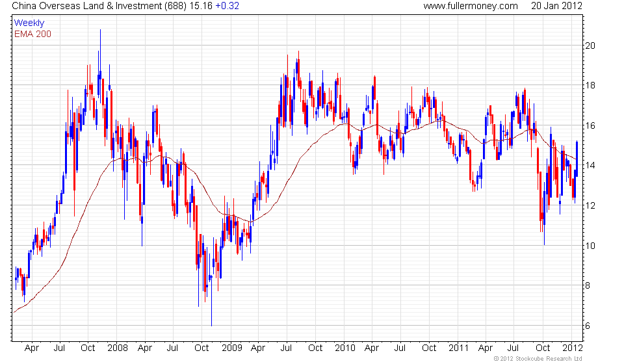The height and width of the screenshot is (364, 637).
Task: Click the www.fullermoney.com link text
Action: [x=471, y=6]
